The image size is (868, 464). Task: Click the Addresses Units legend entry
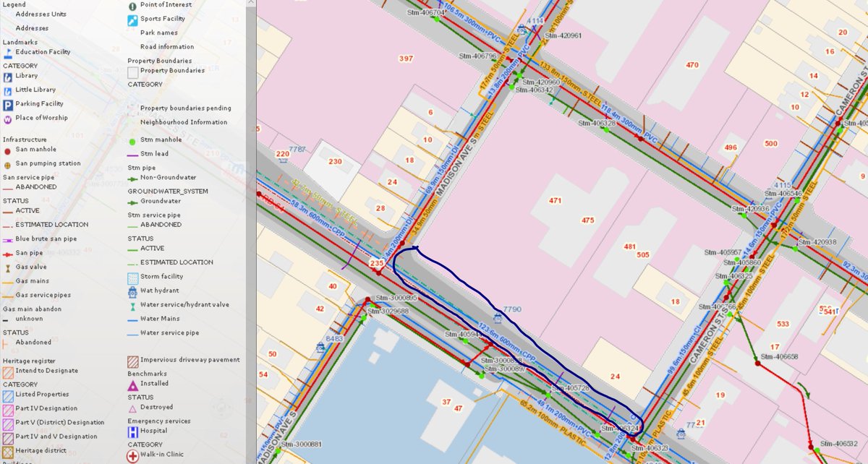point(41,14)
